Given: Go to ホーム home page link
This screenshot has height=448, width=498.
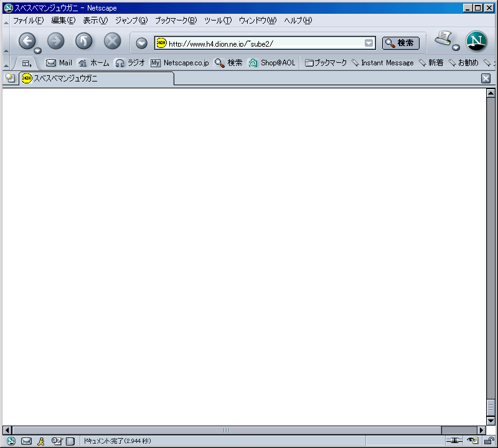Looking at the screenshot, I should tap(94, 63).
